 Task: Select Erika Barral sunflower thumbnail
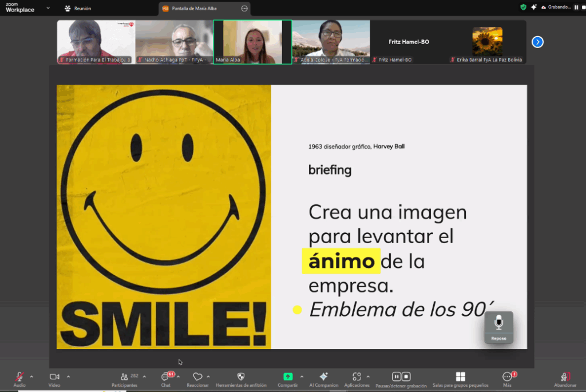point(488,42)
